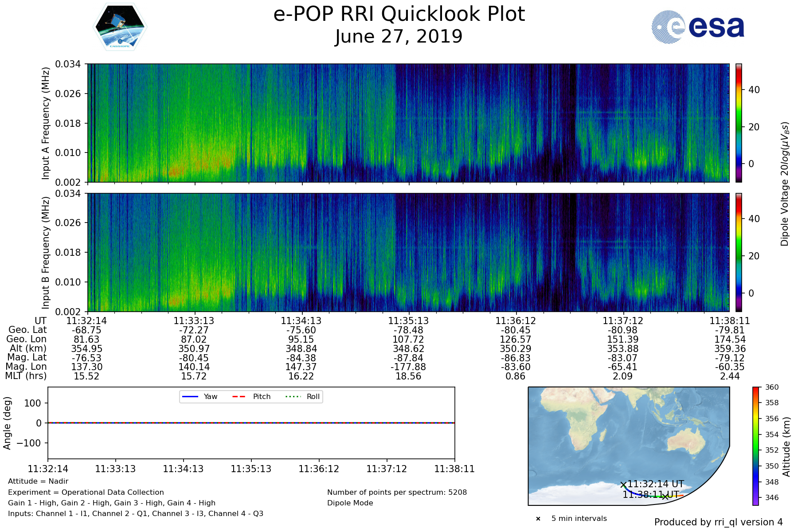798x532 pixels.
Task: Click the Input B Frequency axis label
Action: pyautogui.click(x=46, y=253)
